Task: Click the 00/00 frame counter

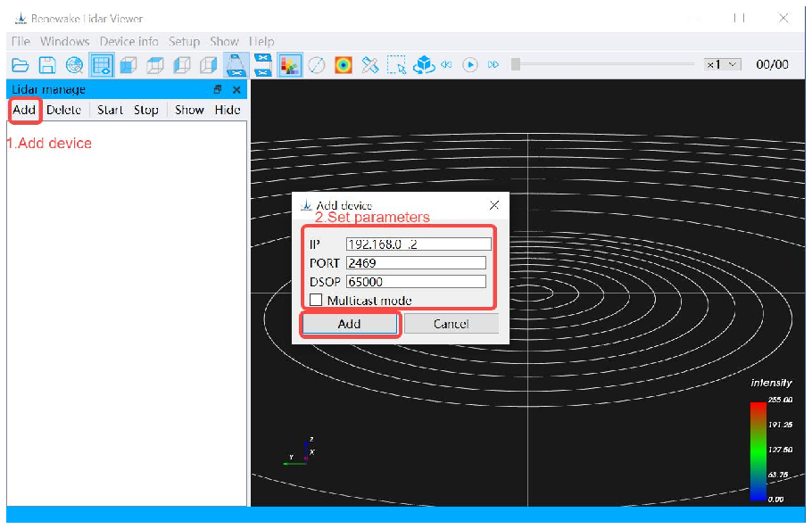Action: tap(772, 64)
